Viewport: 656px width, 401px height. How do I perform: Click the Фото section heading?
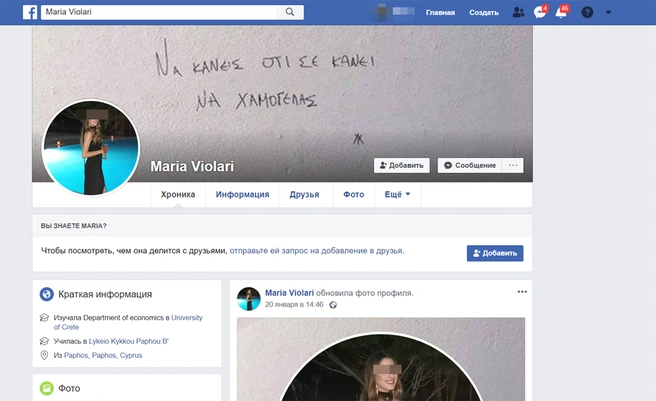coord(69,388)
